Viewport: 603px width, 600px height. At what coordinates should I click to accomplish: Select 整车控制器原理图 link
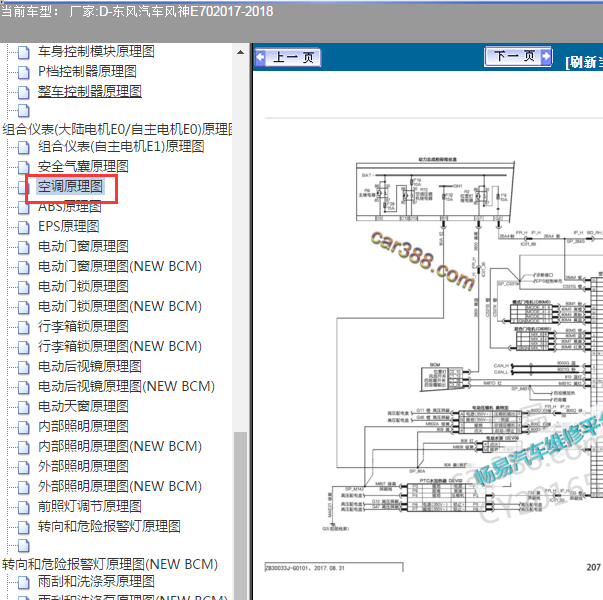pos(90,91)
